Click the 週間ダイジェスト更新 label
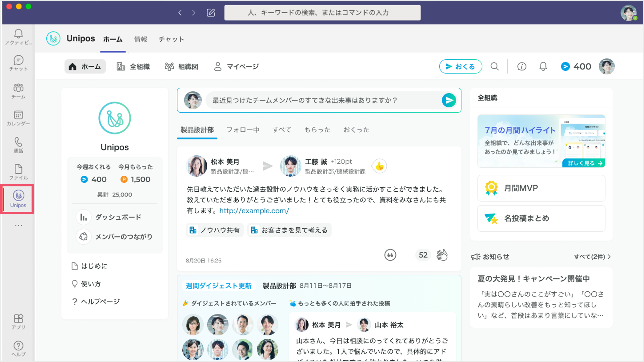The height and width of the screenshot is (362, 644). point(219,286)
